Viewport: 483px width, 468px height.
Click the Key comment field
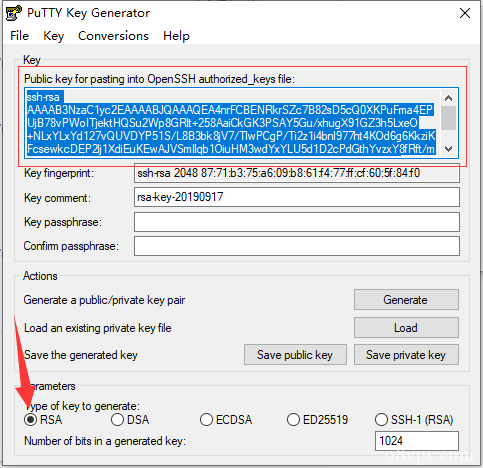coord(297,197)
